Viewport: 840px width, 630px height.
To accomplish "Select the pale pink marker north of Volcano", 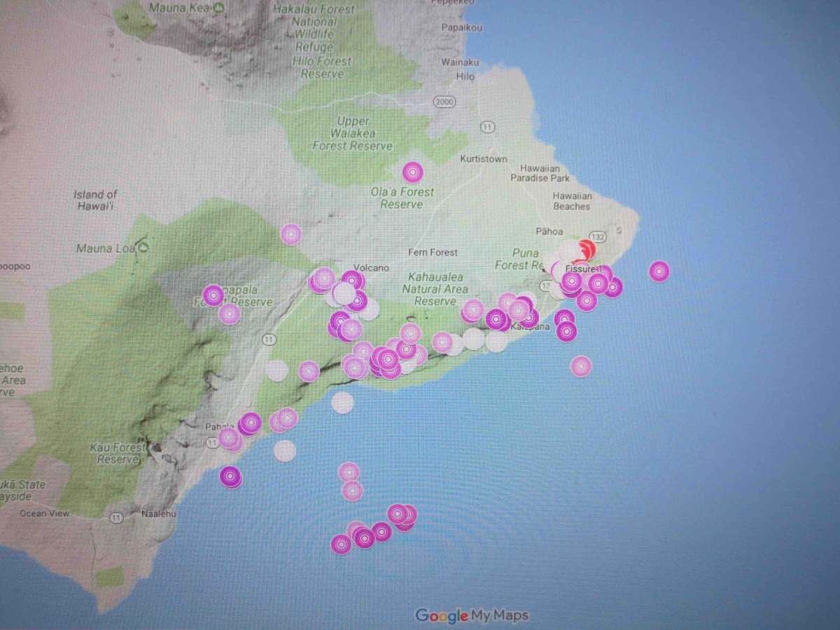I will (291, 234).
